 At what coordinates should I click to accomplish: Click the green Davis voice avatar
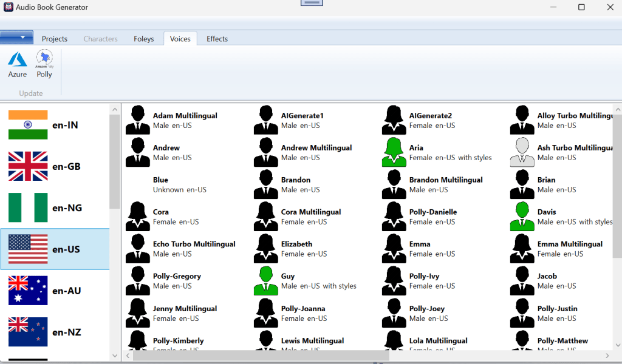522,217
